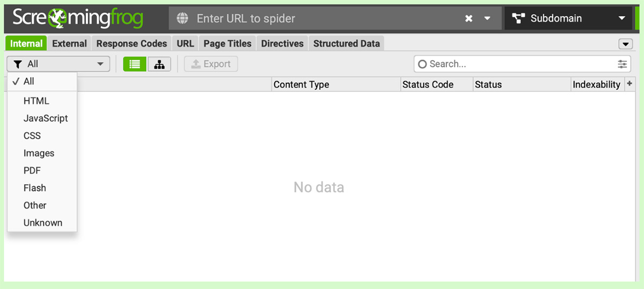The width and height of the screenshot is (644, 289).
Task: Choose HTML from filter list
Action: (x=36, y=100)
